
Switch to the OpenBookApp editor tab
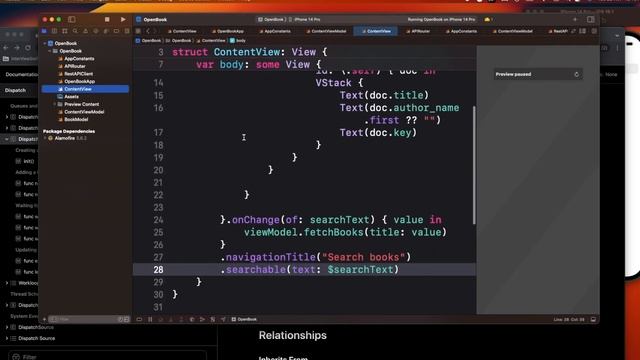click(x=228, y=31)
